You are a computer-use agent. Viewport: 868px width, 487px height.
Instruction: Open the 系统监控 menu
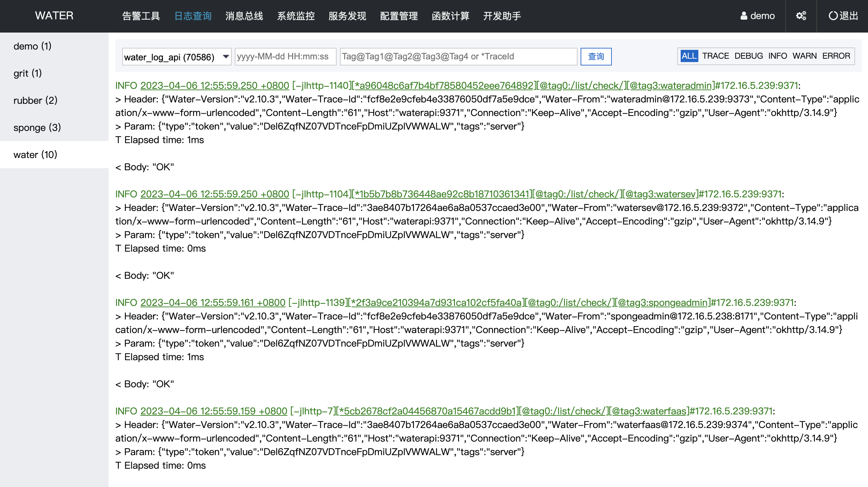pos(296,16)
